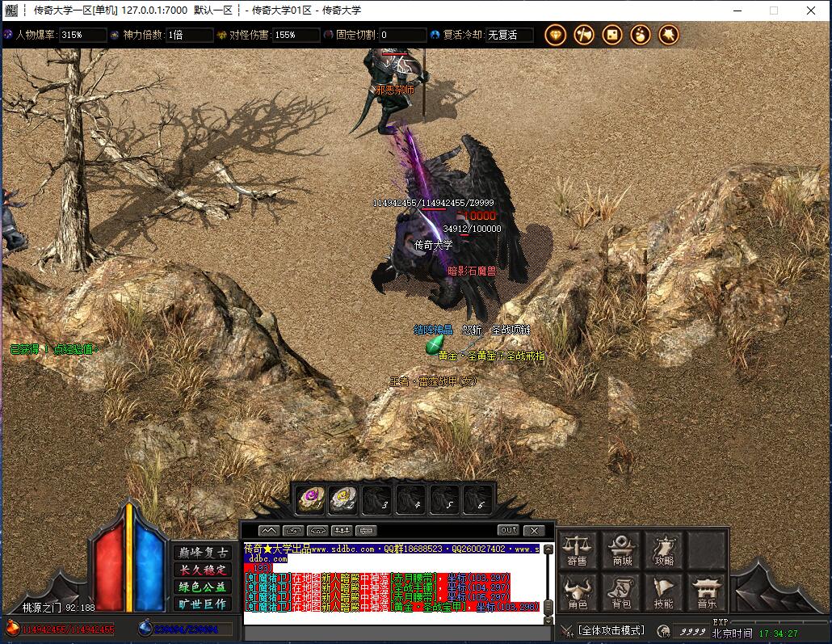The width and height of the screenshot is (832, 644).
Task: Pick up the green 结阵神晶 gem
Action: (x=435, y=345)
